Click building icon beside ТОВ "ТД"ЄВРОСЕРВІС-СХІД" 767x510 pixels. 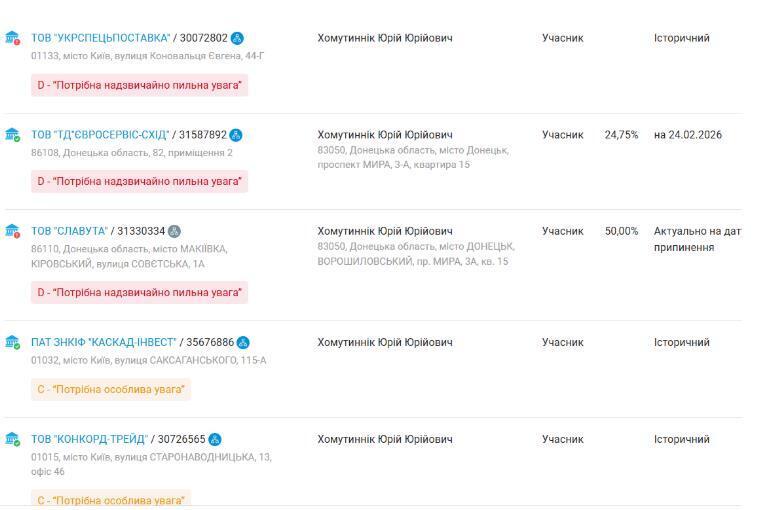(x=12, y=135)
